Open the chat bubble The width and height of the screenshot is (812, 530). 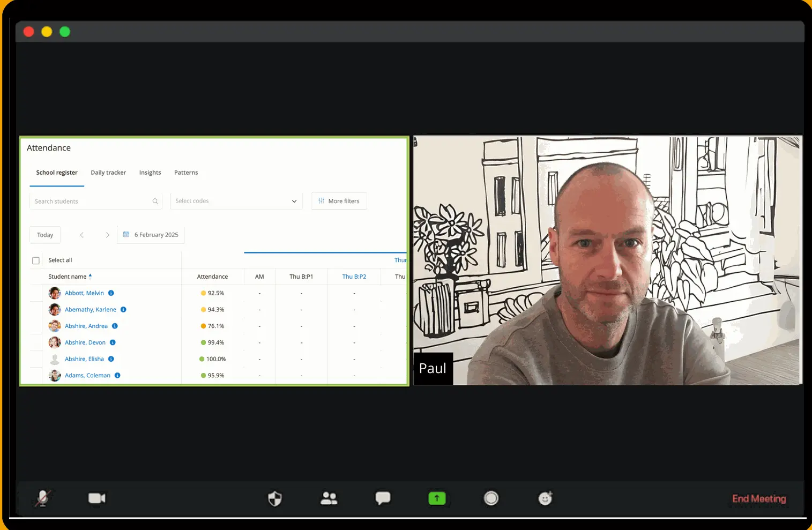pos(383,498)
